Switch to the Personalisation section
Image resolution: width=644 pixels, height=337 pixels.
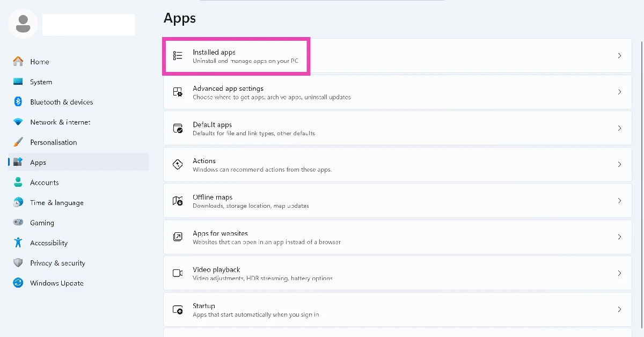click(x=54, y=142)
